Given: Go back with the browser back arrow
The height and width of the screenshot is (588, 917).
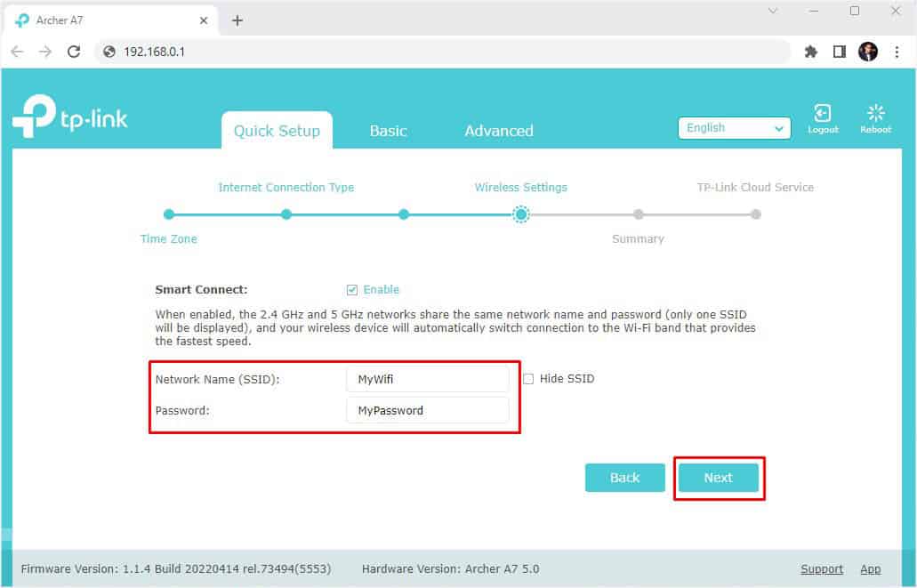Looking at the screenshot, I should pos(17,52).
